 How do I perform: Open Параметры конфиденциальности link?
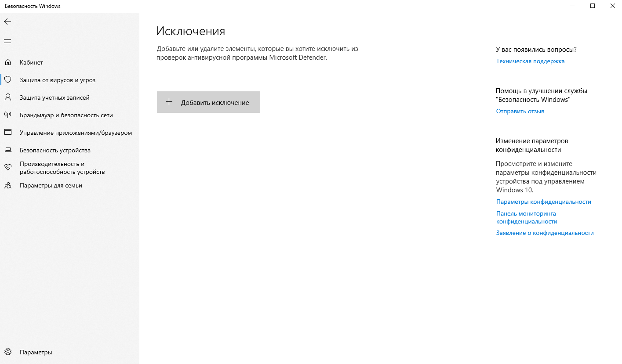coord(543,202)
